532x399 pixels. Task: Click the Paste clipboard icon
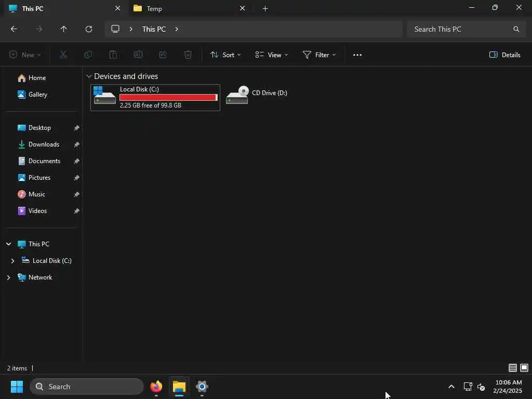(113, 55)
